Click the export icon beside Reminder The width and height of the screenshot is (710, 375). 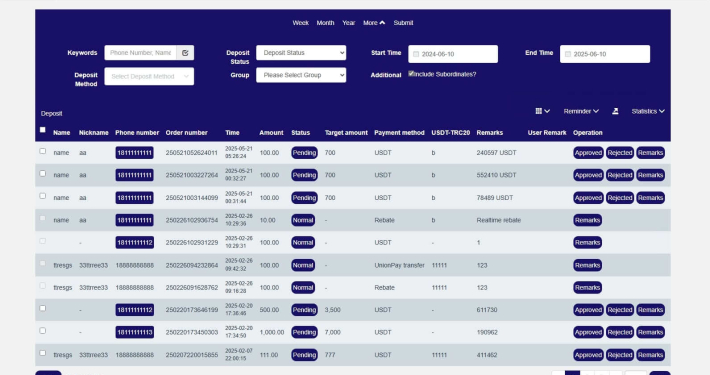[615, 111]
